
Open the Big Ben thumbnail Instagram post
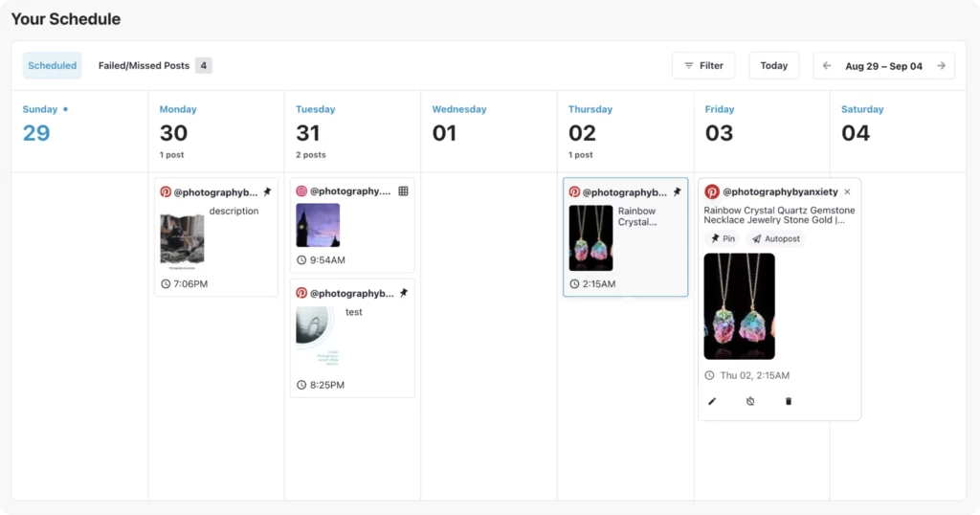pos(318,225)
